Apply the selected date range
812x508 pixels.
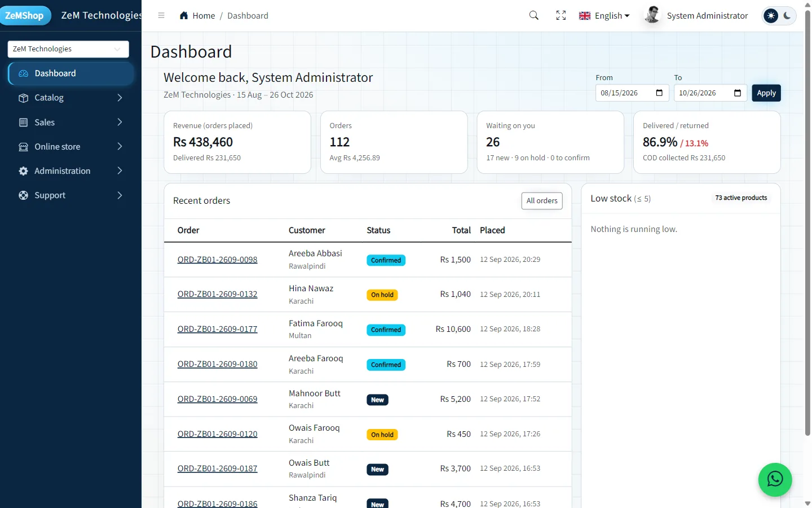pyautogui.click(x=766, y=93)
